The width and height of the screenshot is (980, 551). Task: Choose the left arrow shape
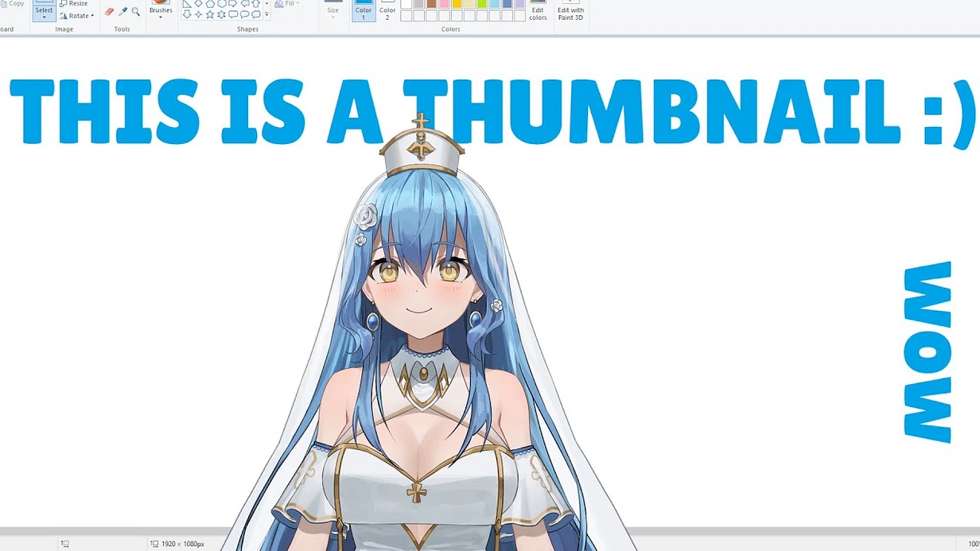(x=244, y=3)
